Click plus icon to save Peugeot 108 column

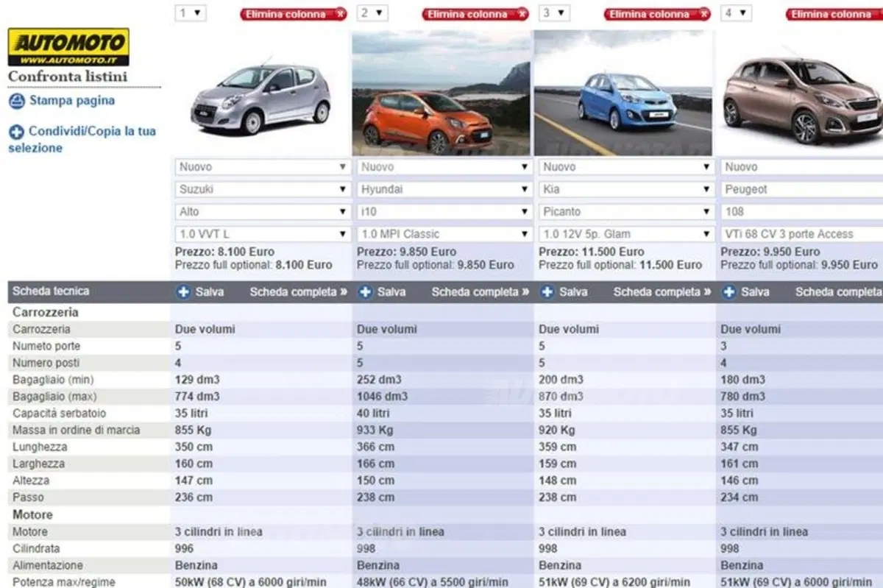click(728, 292)
